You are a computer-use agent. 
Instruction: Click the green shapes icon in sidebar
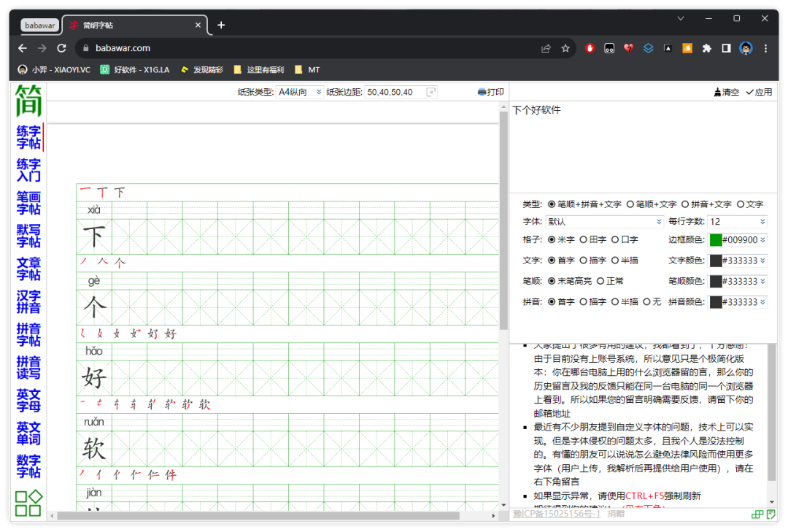pos(28,503)
